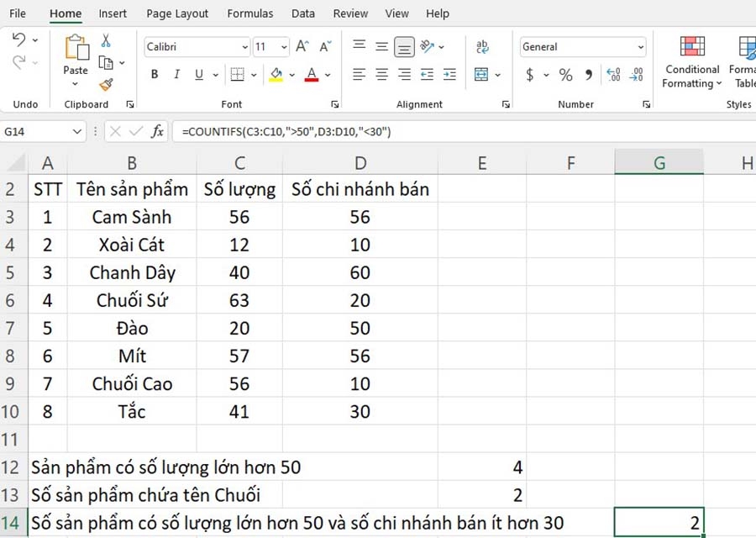The image size is (756, 538).
Task: Switch to the Review tab
Action: (350, 13)
